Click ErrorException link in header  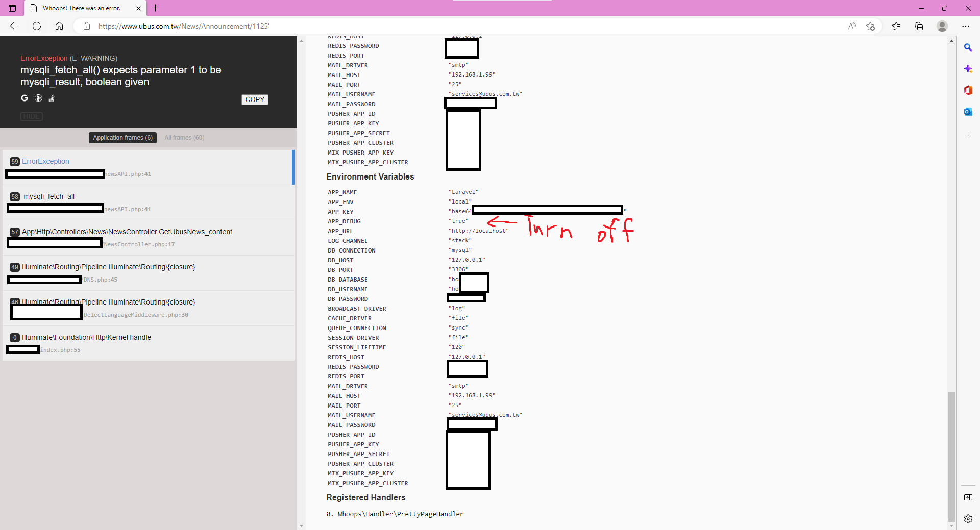pos(44,58)
